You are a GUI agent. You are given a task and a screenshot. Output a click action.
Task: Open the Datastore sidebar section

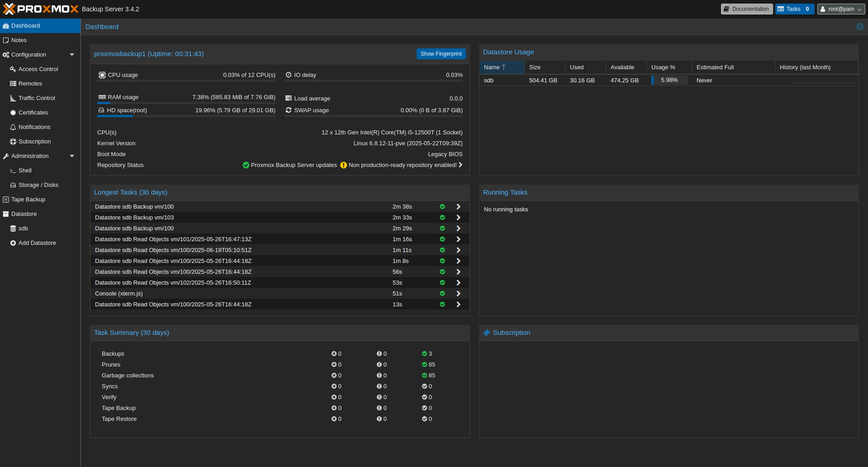point(40,214)
